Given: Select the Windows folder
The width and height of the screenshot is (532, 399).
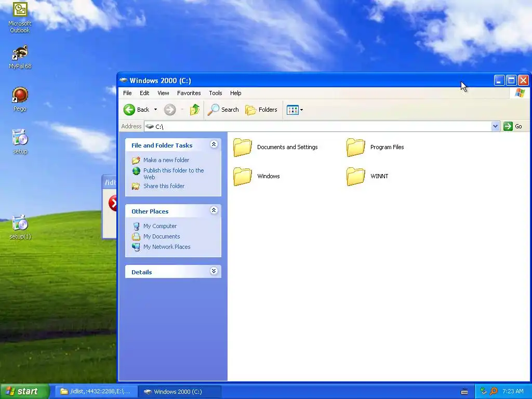Looking at the screenshot, I should coord(257,177).
